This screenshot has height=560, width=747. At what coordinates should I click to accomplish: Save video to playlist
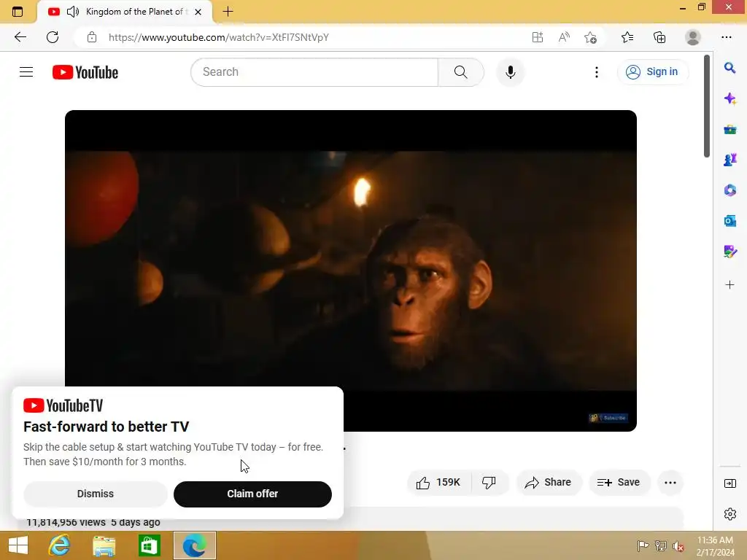[x=619, y=483]
